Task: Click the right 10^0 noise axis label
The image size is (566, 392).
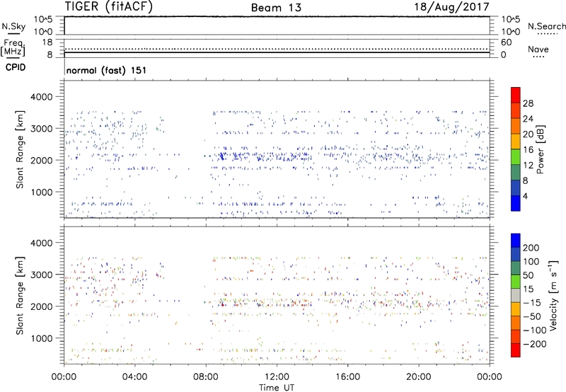Action: point(511,32)
